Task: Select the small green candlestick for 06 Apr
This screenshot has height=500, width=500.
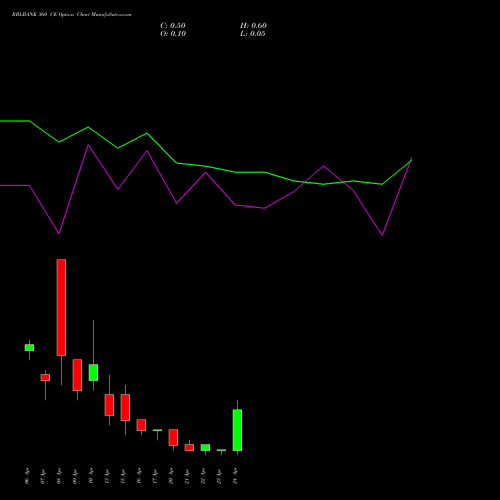Action: tap(29, 348)
